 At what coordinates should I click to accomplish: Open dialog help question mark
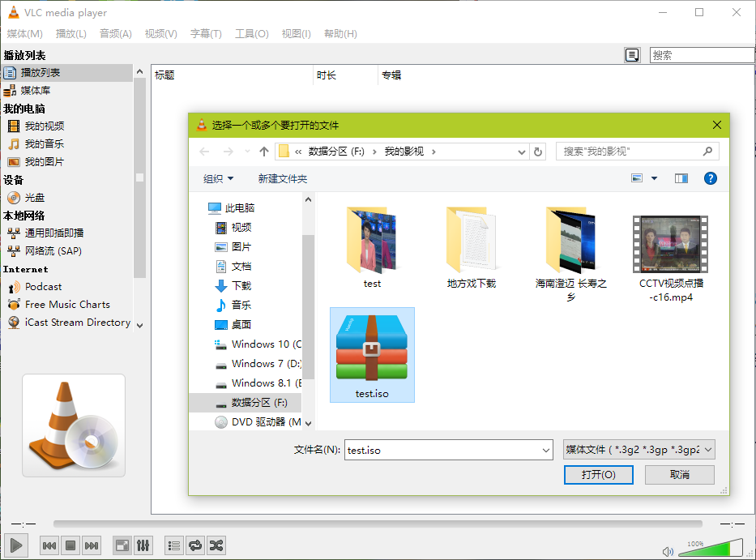[710, 178]
